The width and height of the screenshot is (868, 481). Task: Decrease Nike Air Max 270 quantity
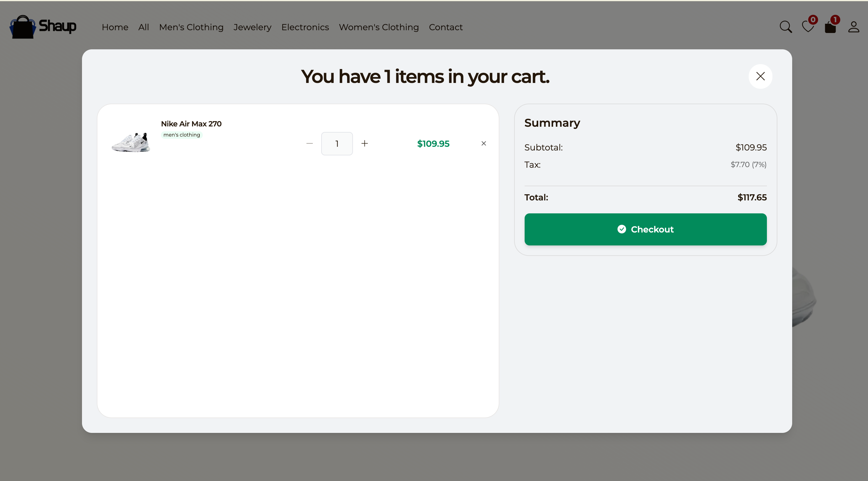coord(309,144)
